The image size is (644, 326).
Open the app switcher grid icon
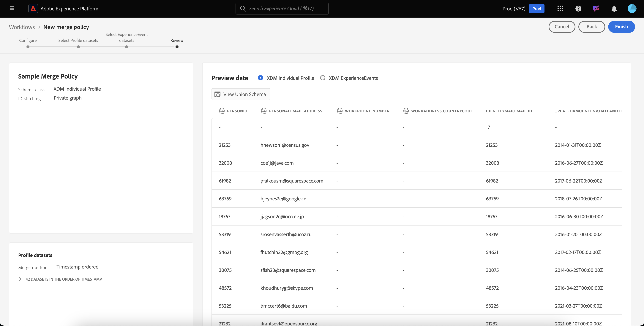coord(560,9)
